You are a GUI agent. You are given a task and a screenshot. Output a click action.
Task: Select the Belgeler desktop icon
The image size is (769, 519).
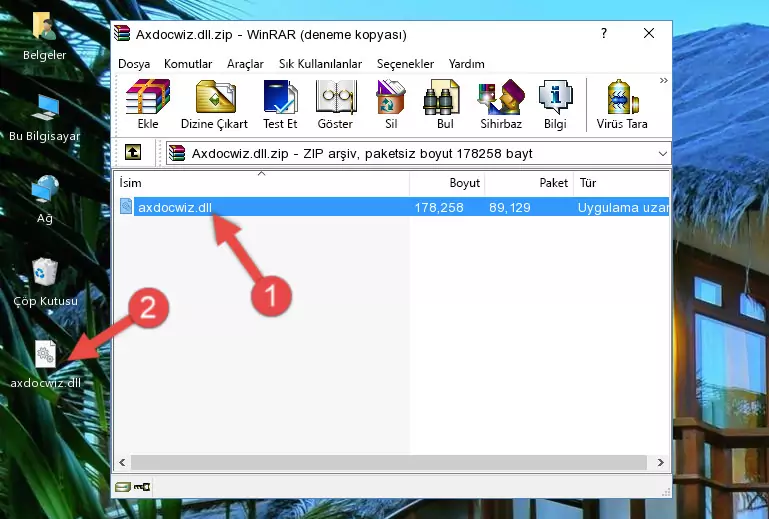pyautogui.click(x=45, y=37)
